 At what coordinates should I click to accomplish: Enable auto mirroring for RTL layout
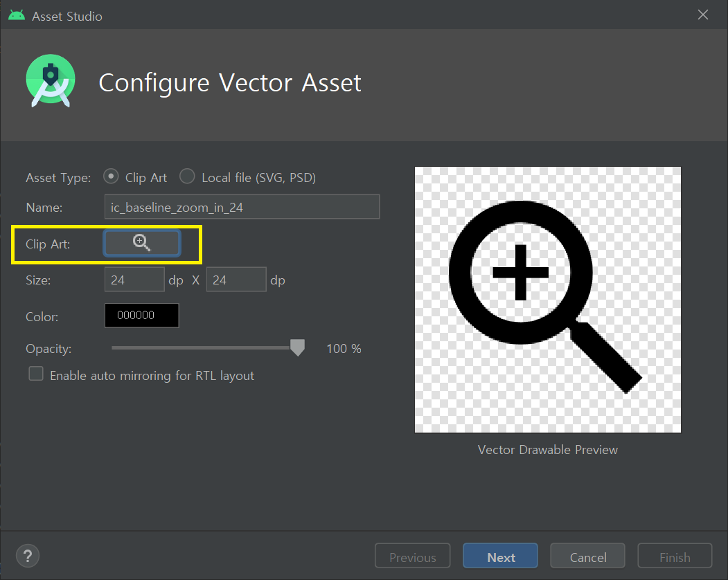[36, 374]
